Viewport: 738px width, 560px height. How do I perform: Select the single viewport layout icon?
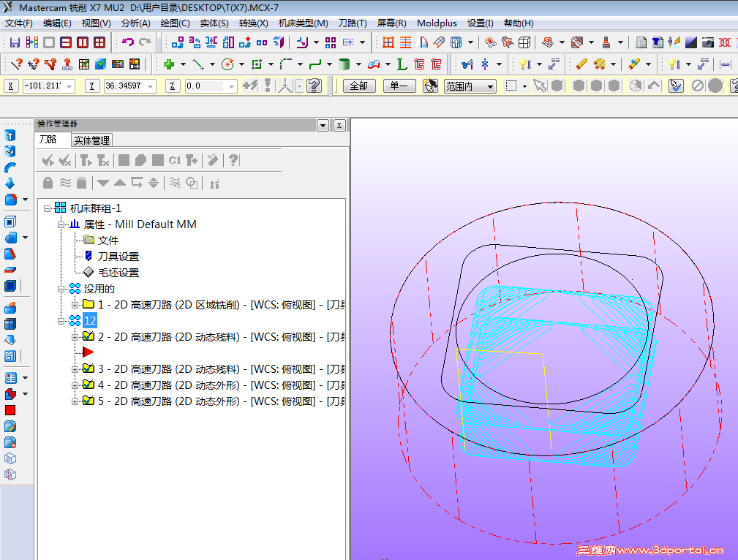click(49, 42)
